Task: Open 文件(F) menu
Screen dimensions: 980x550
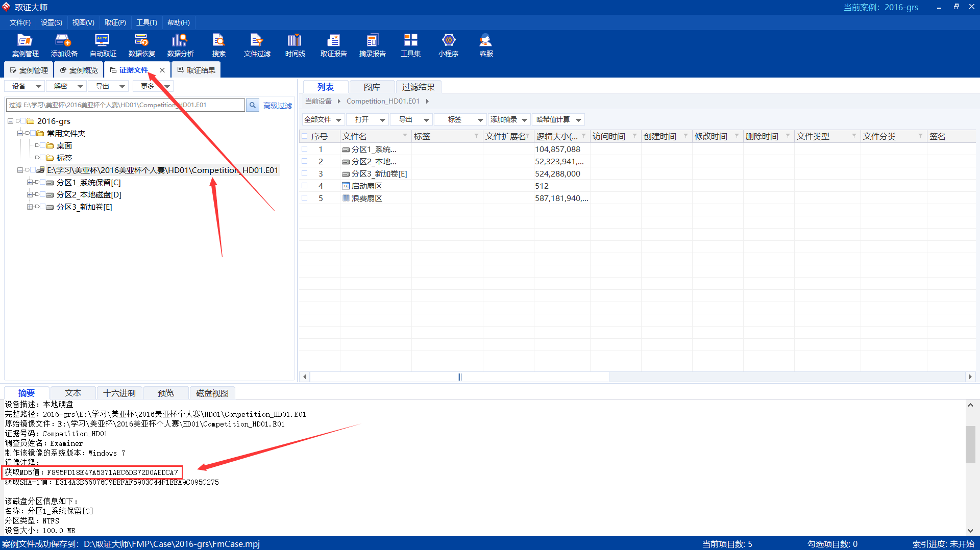Action: click(x=20, y=22)
